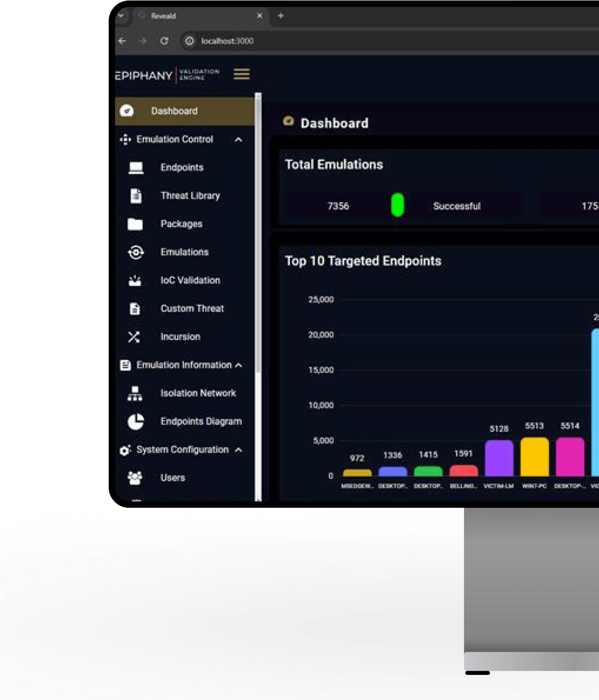Click the green Successful status indicator
599x700 pixels.
(398, 205)
